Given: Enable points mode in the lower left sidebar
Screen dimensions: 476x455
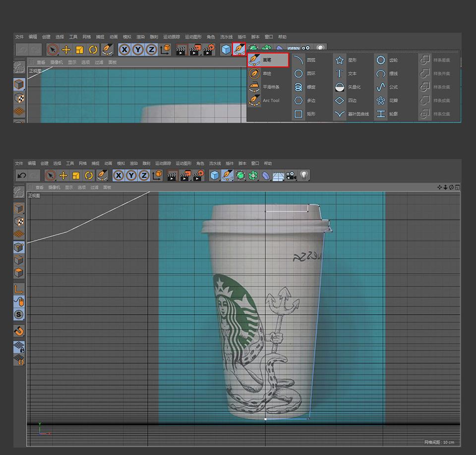Looking at the screenshot, I should (19, 247).
